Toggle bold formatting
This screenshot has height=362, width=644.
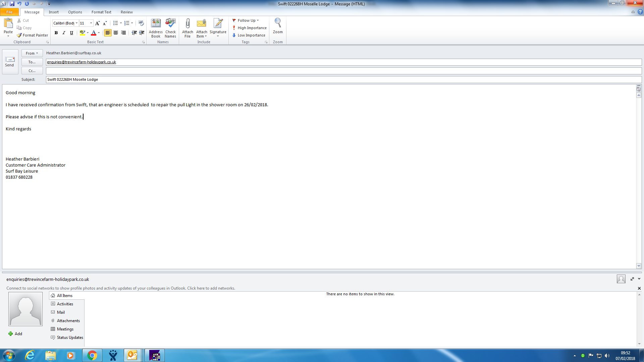[56, 33]
